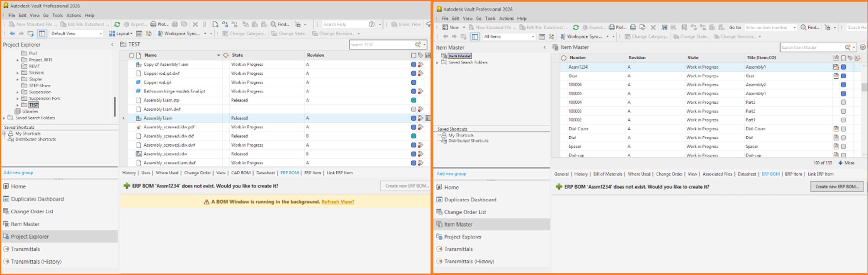Viewport: 868px width, 275px height.
Task: Expand the Assembly1.iam row
Action: pyautogui.click(x=124, y=118)
